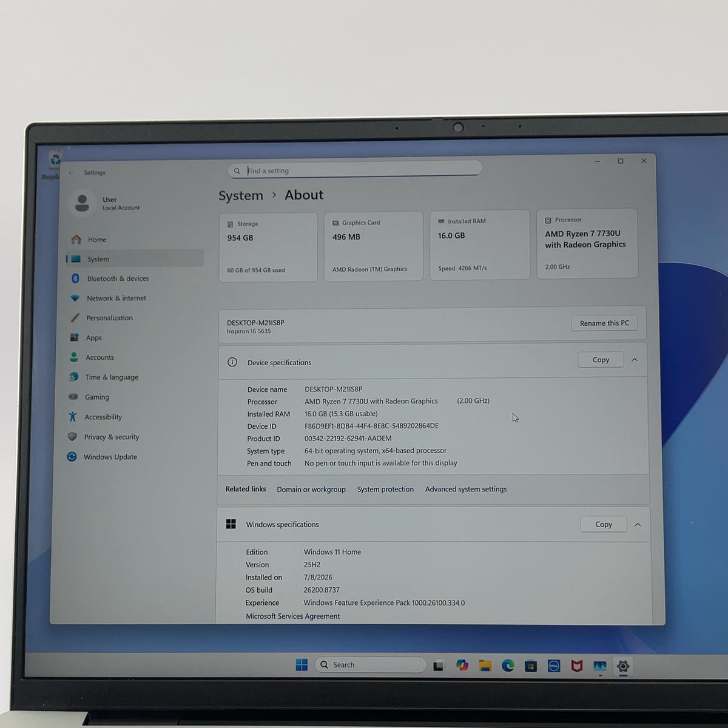
Task: Open the Storage 954 GB card
Action: click(268, 247)
